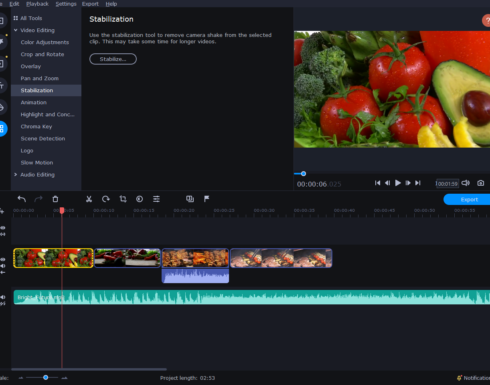
Task: Click the help question mark icon
Action: [x=486, y=21]
